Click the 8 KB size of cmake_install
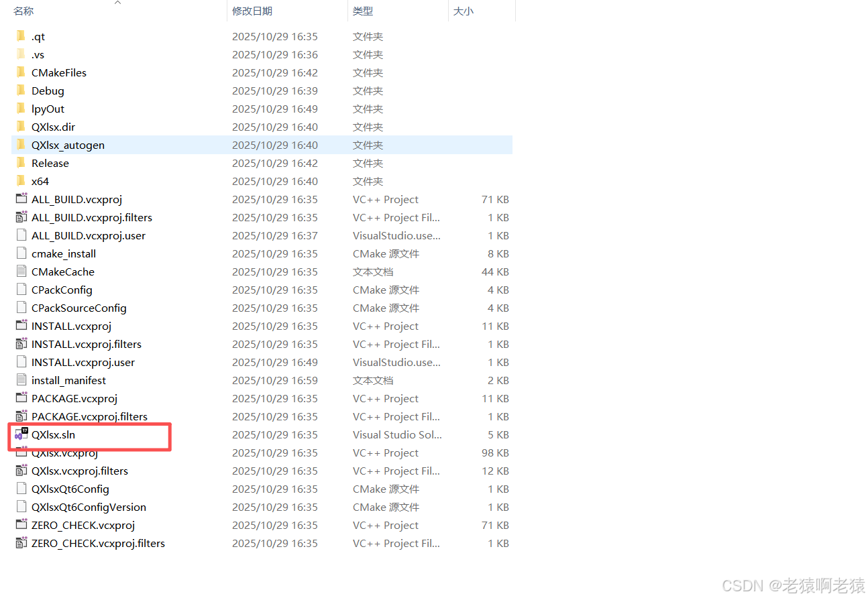The height and width of the screenshot is (600, 868). (498, 253)
